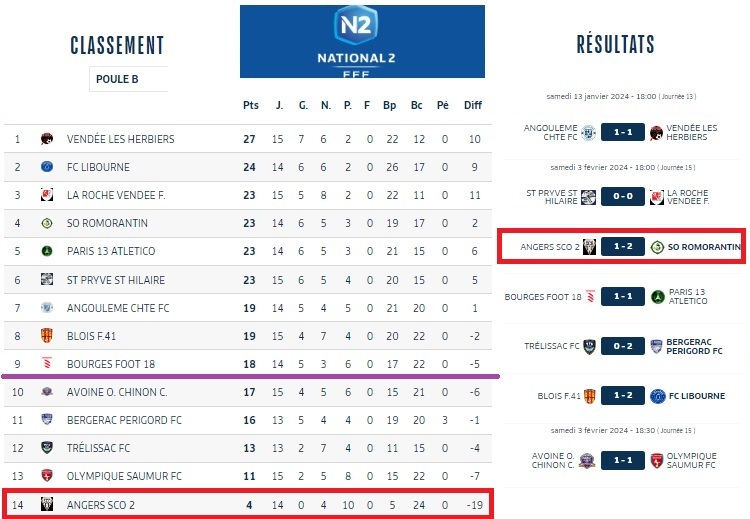Sort standings by Pts column header

250,105
